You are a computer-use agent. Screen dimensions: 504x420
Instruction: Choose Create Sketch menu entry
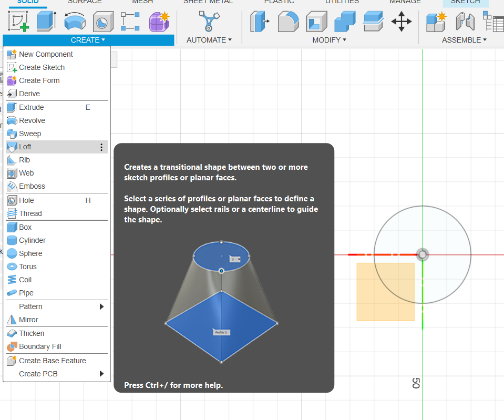click(57, 67)
